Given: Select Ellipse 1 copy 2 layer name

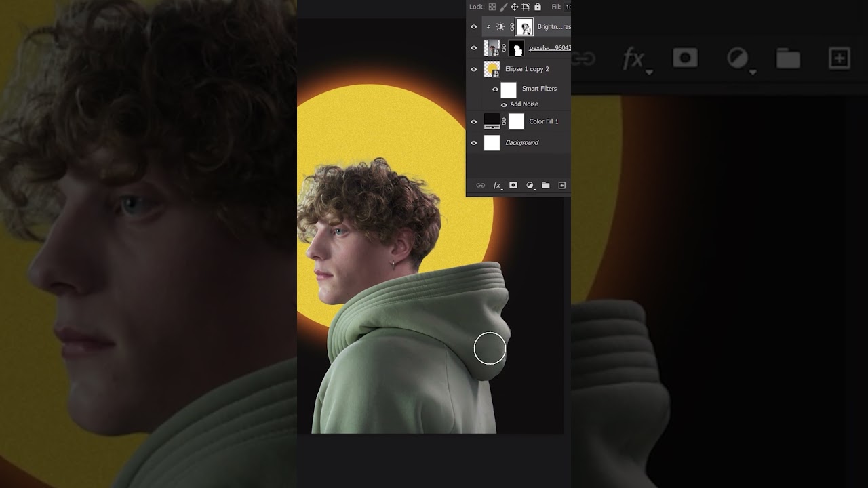Looking at the screenshot, I should coord(527,69).
